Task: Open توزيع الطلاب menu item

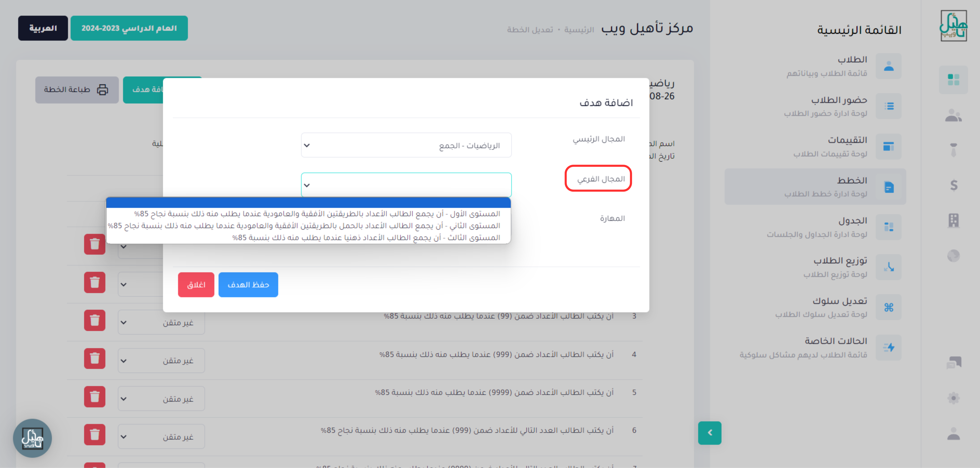Action: coord(815,267)
